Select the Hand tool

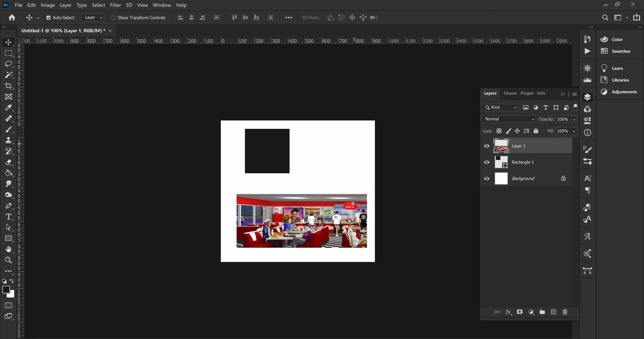[9, 249]
